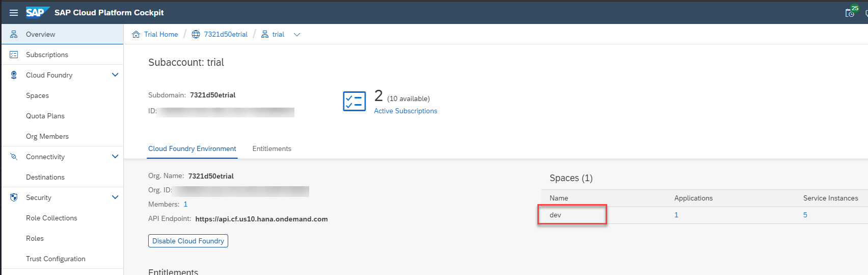Click the Applications column header
Image resolution: width=868 pixels, height=275 pixels.
693,198
